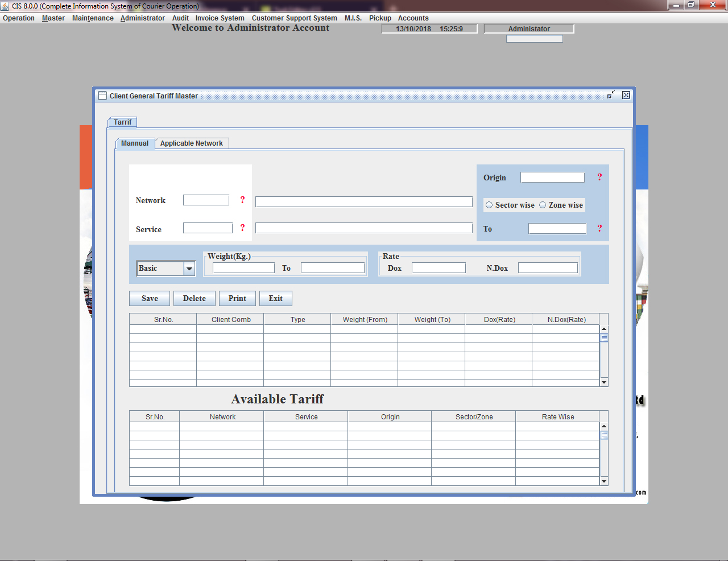Click the Dox(Rate) column header
Viewport: 728px width, 561px height.
coord(499,320)
